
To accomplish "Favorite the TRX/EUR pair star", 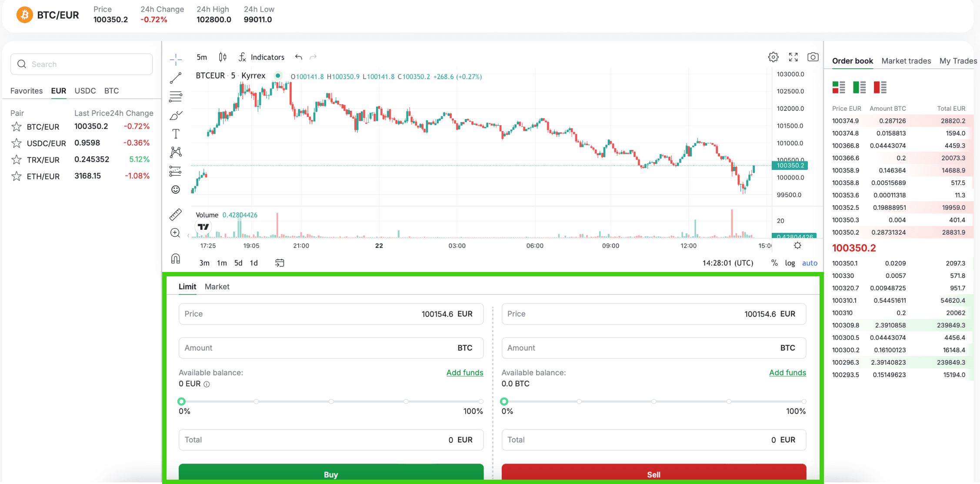I will click(17, 160).
